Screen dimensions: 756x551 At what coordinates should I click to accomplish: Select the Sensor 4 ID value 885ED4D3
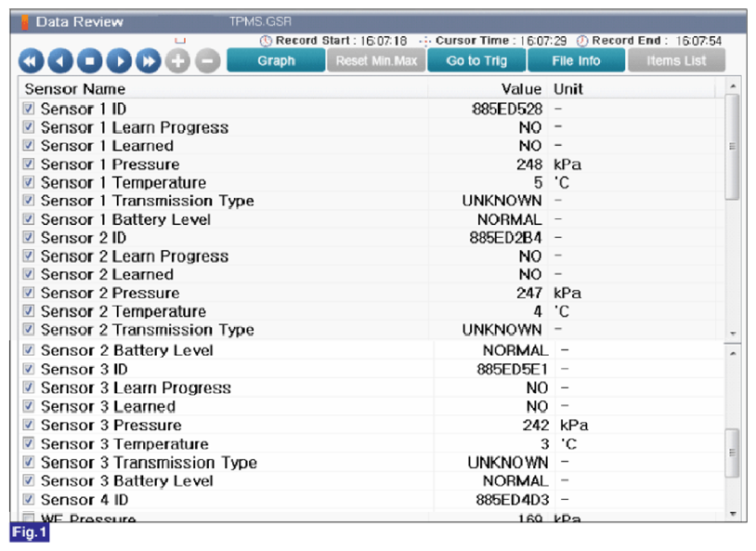tap(513, 499)
